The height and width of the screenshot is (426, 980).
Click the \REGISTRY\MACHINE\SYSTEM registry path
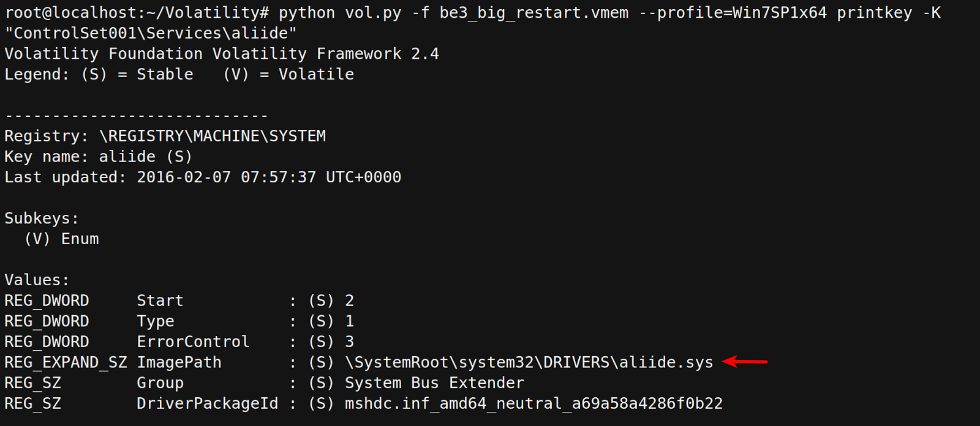tap(213, 136)
